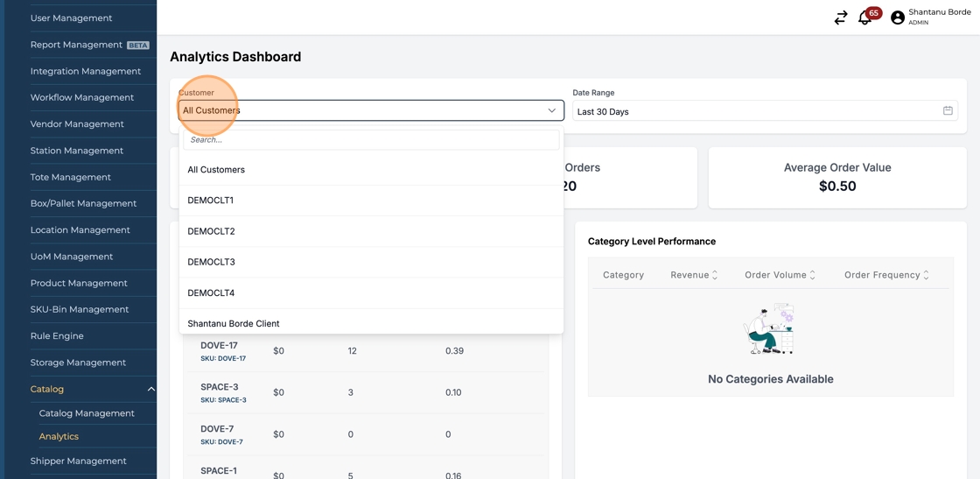Open the Date Range calendar icon
Viewport: 980px width, 479px height.
pos(948,111)
